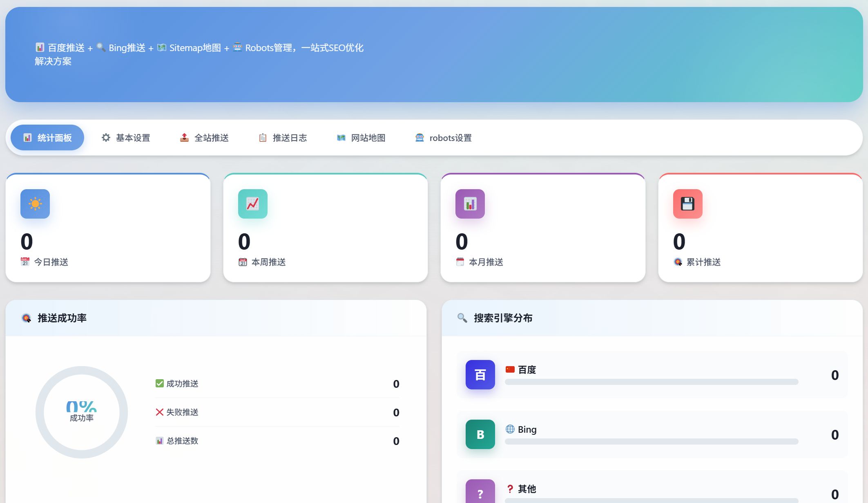Click the calendar icon beside 本月推送
This screenshot has width=868, height=503.
coord(460,262)
